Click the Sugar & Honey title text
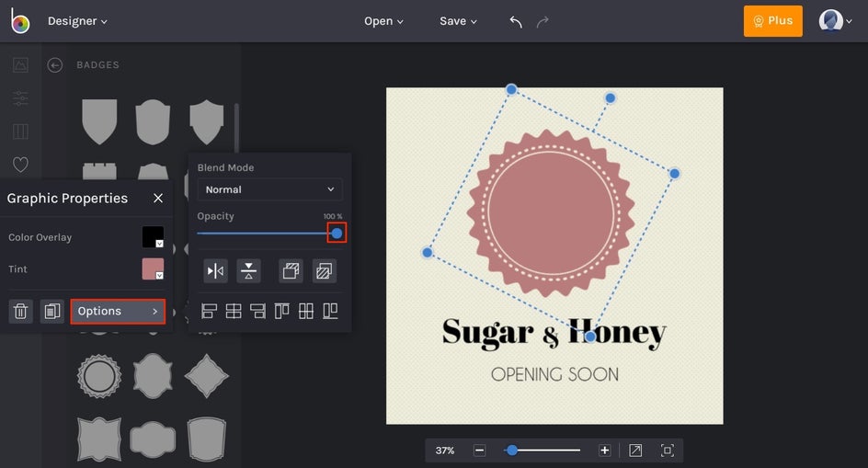The image size is (868, 468). [x=554, y=333]
